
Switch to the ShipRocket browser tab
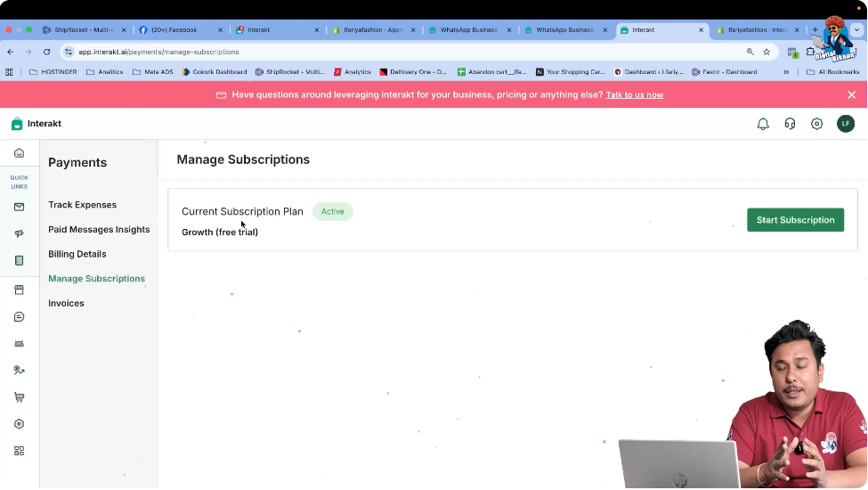85,30
